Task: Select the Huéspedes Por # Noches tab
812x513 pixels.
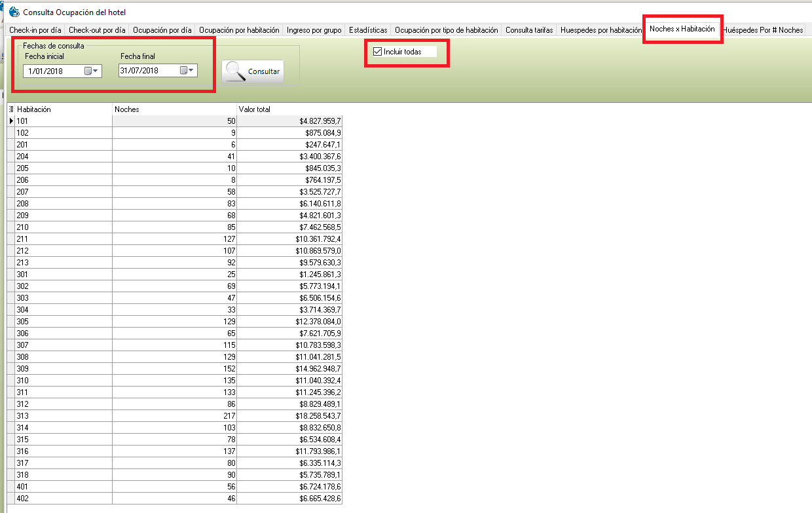Action: tap(763, 30)
